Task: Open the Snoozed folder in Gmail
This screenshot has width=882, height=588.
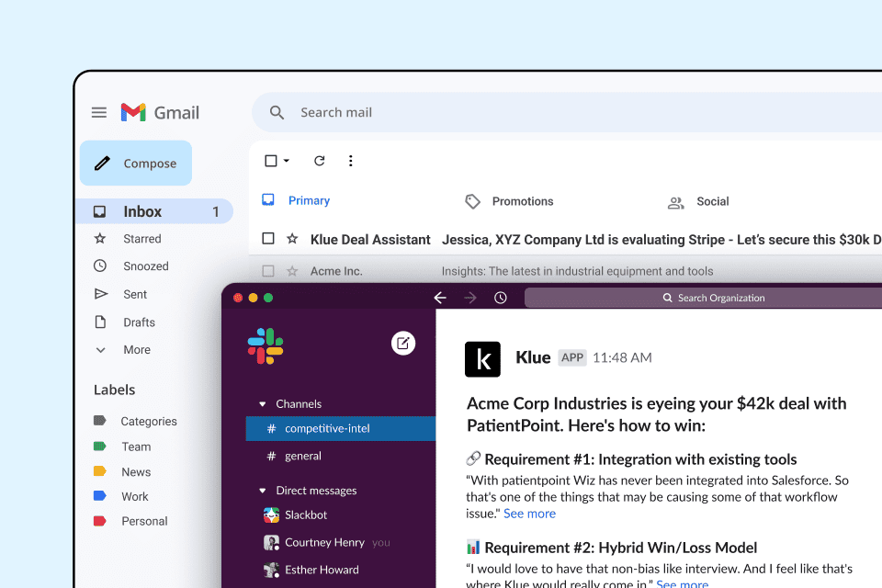Action: [x=145, y=266]
